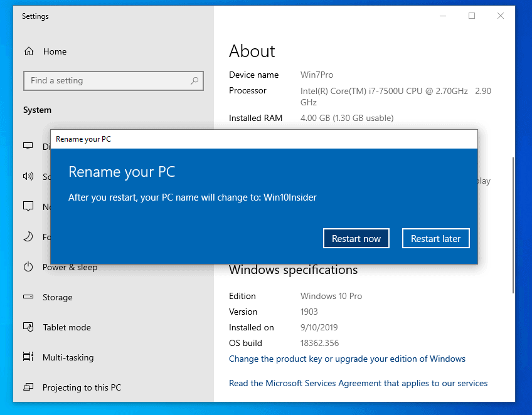
Task: Open Sound via the speaker icon
Action: tap(28, 176)
